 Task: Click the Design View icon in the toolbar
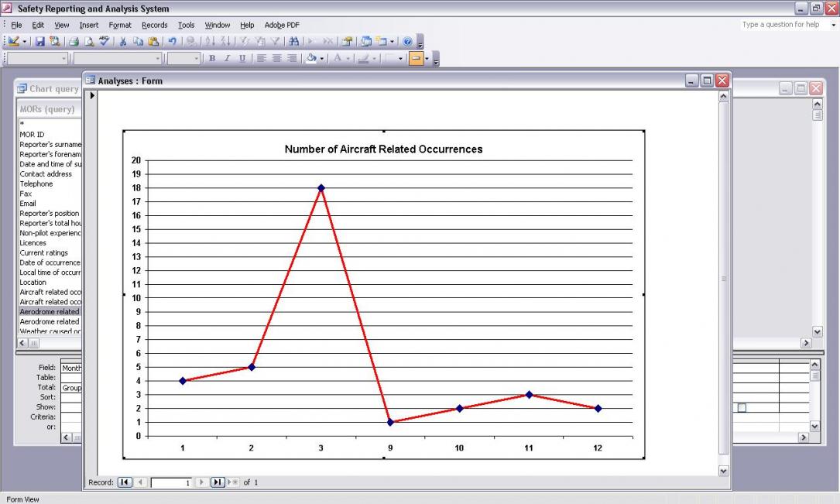13,41
